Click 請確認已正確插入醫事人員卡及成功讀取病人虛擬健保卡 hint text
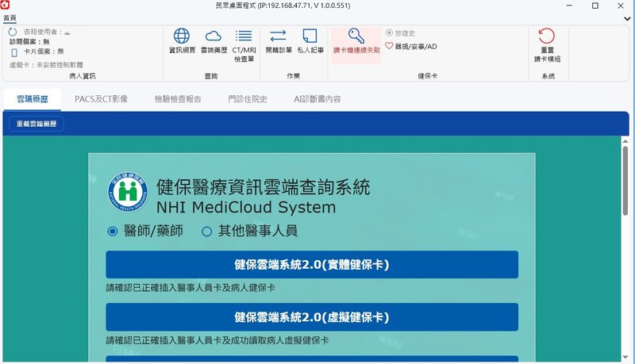The image size is (635, 364). click(217, 340)
